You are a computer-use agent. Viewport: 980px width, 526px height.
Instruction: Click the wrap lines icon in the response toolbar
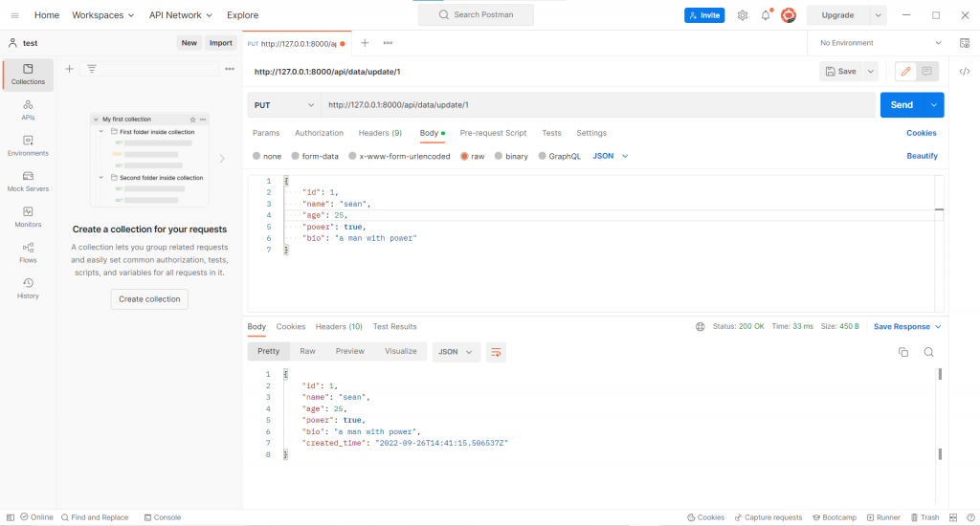click(496, 352)
